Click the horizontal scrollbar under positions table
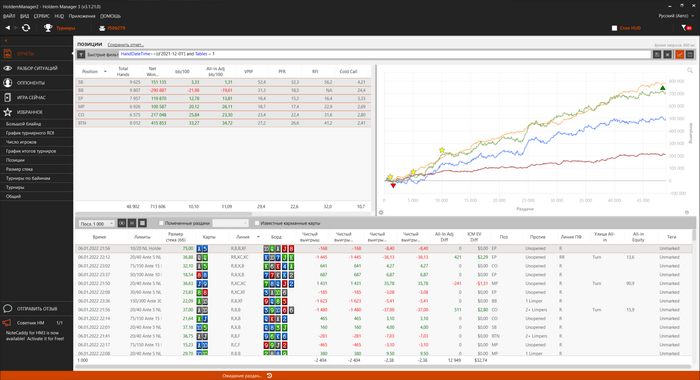This screenshot has height=380, width=700. [x=163, y=214]
